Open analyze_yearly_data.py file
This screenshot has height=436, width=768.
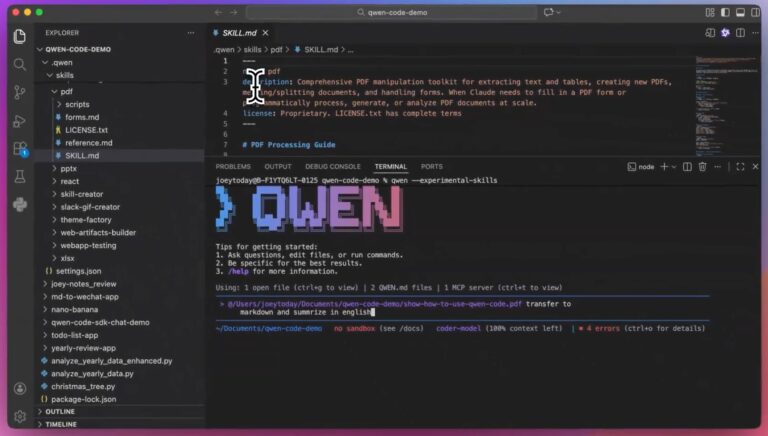92,374
